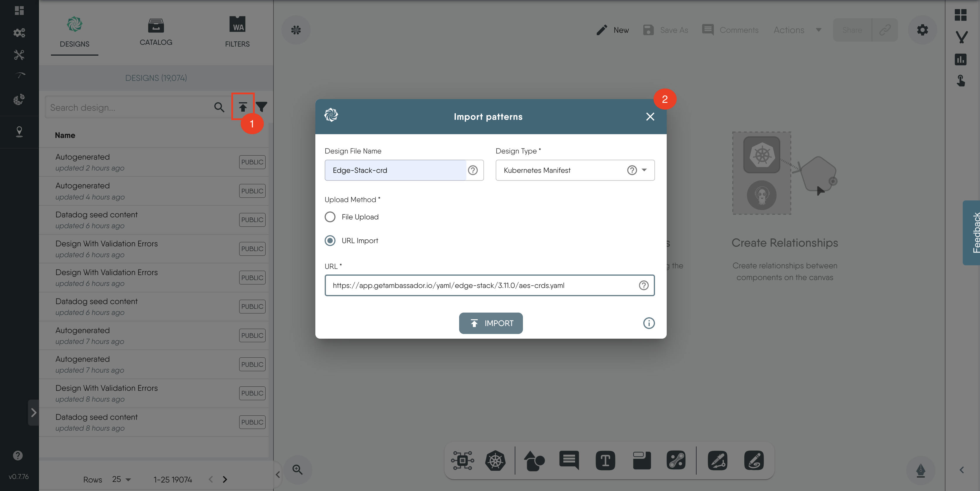
Task: Click the filter funnel icon beside search
Action: pyautogui.click(x=261, y=107)
